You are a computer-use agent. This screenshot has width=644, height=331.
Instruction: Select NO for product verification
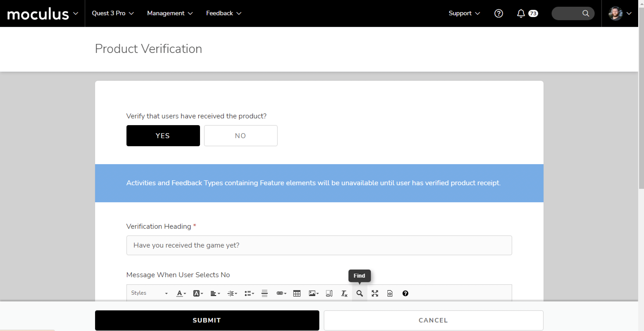(241, 135)
